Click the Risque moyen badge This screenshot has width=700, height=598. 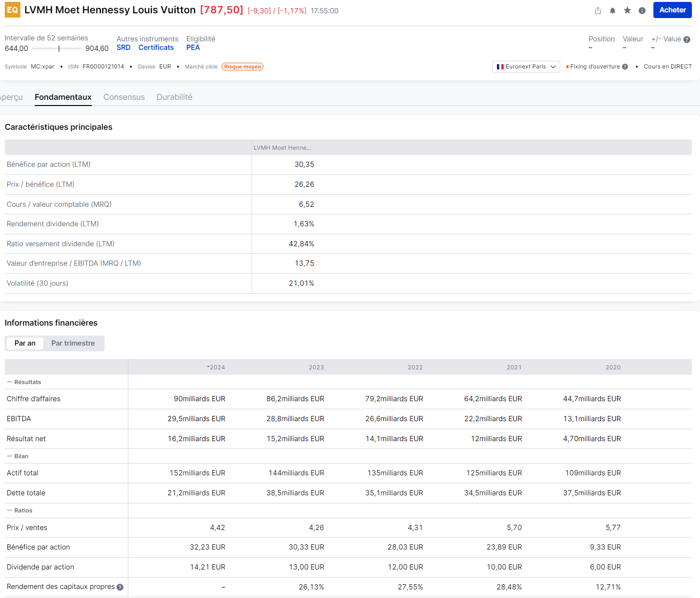click(243, 67)
